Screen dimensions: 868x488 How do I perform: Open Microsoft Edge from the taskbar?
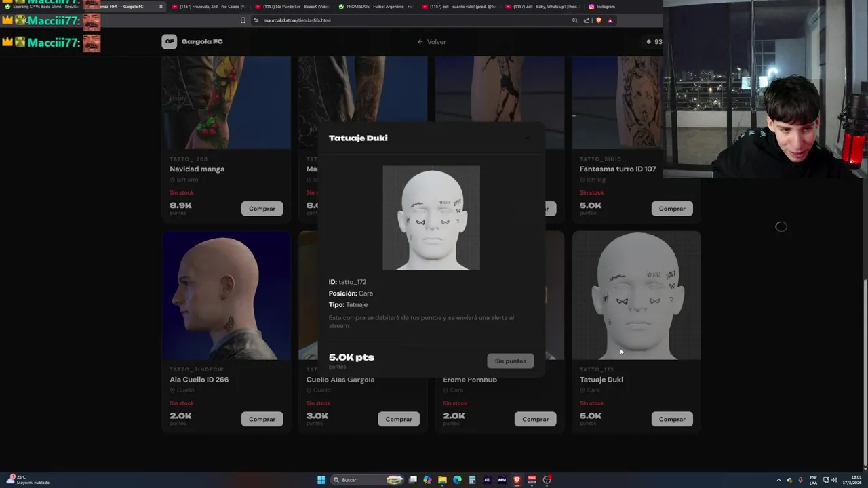457,480
